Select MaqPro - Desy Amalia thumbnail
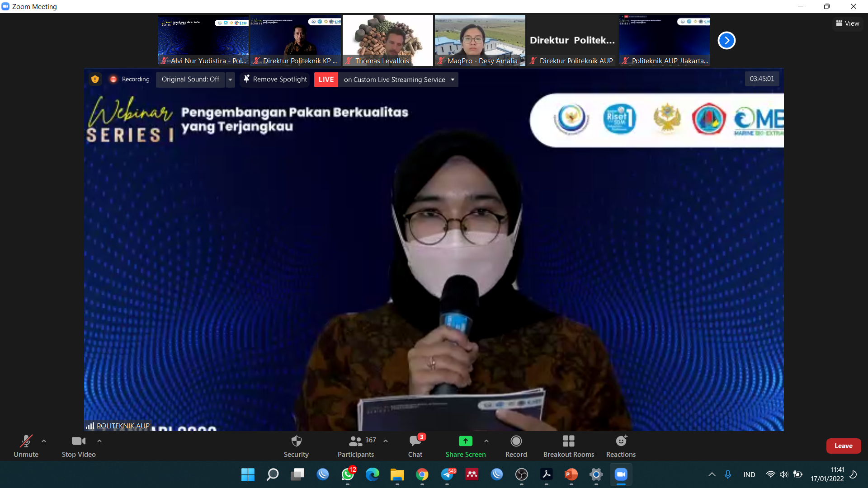This screenshot has height=488, width=868. coord(480,40)
